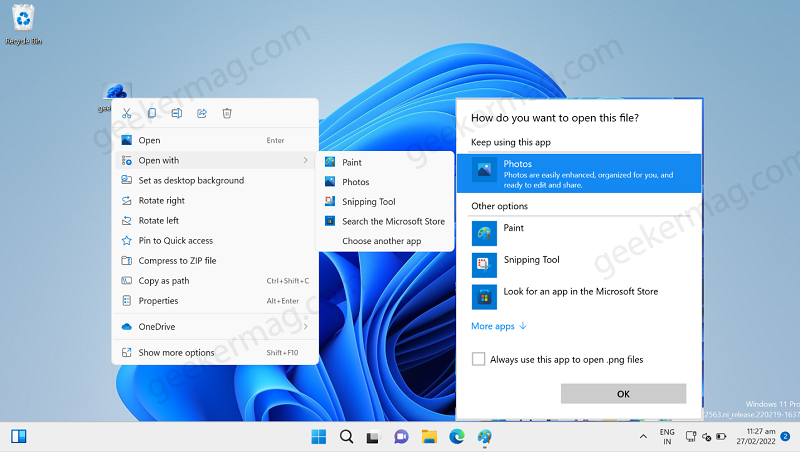The width and height of the screenshot is (800, 452).
Task: Click the volume icon in system tray
Action: click(x=707, y=437)
